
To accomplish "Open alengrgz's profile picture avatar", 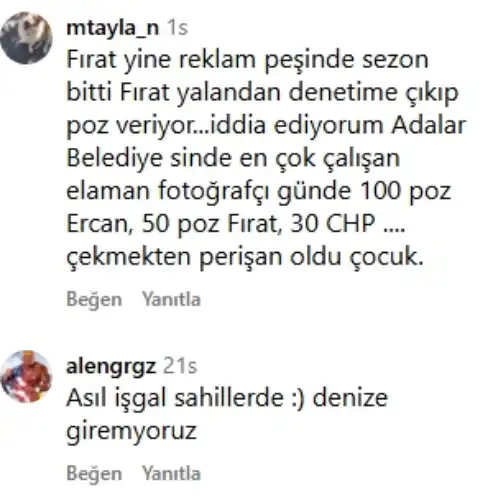I will pyautogui.click(x=26, y=376).
